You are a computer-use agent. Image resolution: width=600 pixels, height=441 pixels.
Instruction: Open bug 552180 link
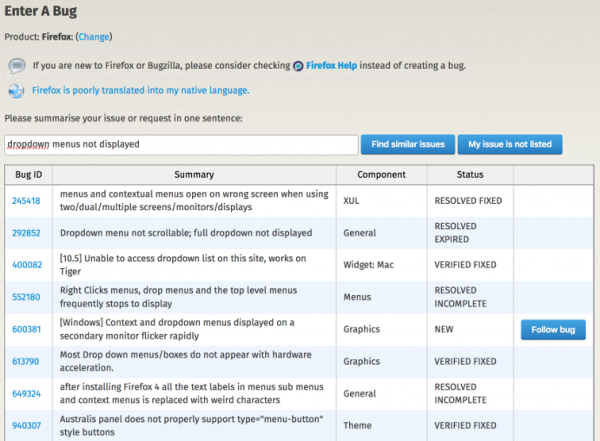(x=26, y=297)
